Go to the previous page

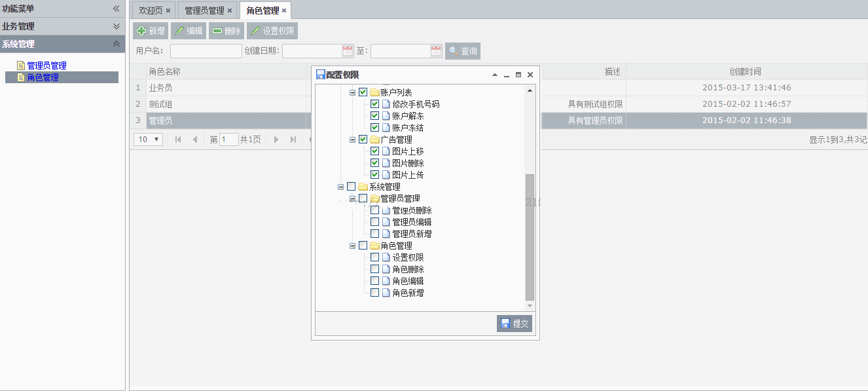tap(194, 140)
